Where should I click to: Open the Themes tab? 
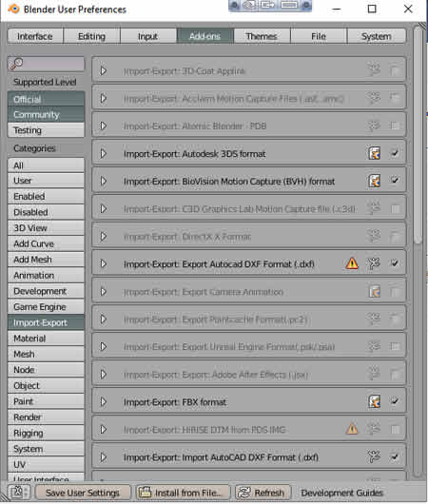tap(262, 36)
